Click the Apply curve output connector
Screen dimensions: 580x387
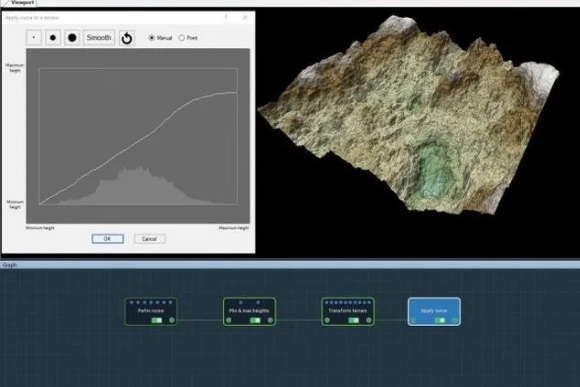pos(455,320)
